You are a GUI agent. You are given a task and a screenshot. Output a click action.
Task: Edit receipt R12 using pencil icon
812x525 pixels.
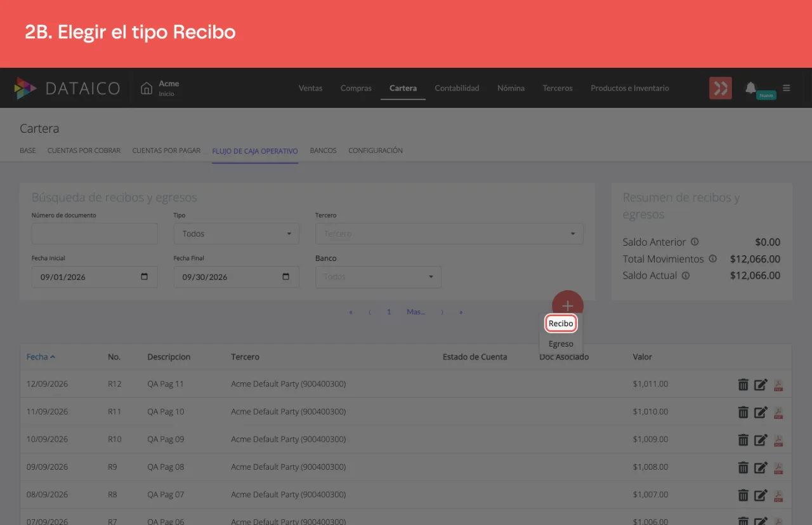tap(761, 384)
